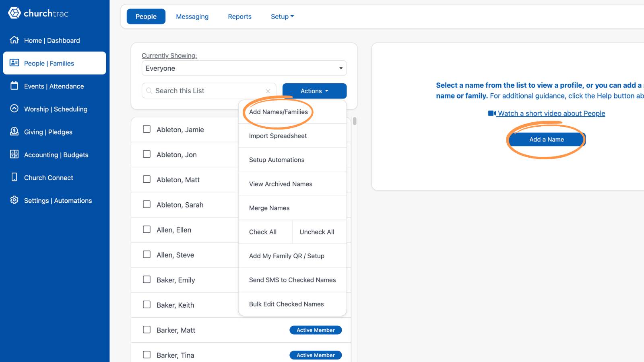This screenshot has height=362, width=644.
Task: Select the Baker, Emily checkbox
Action: (x=147, y=280)
